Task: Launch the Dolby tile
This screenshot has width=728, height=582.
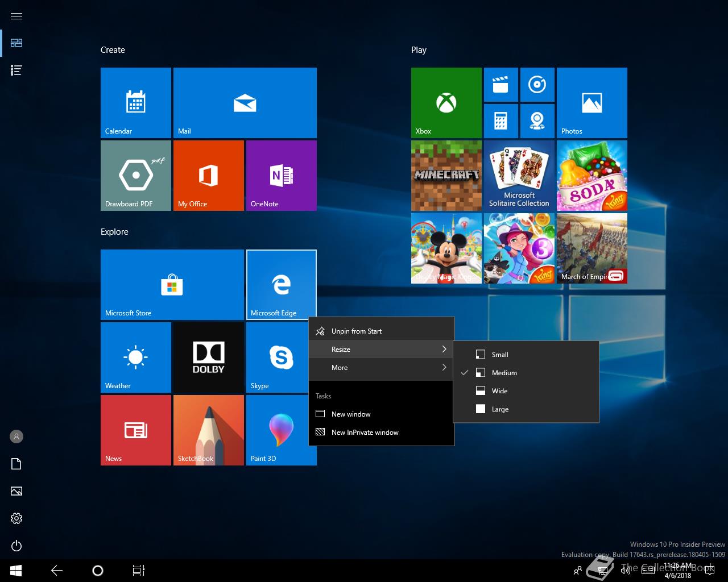Action: pyautogui.click(x=209, y=357)
